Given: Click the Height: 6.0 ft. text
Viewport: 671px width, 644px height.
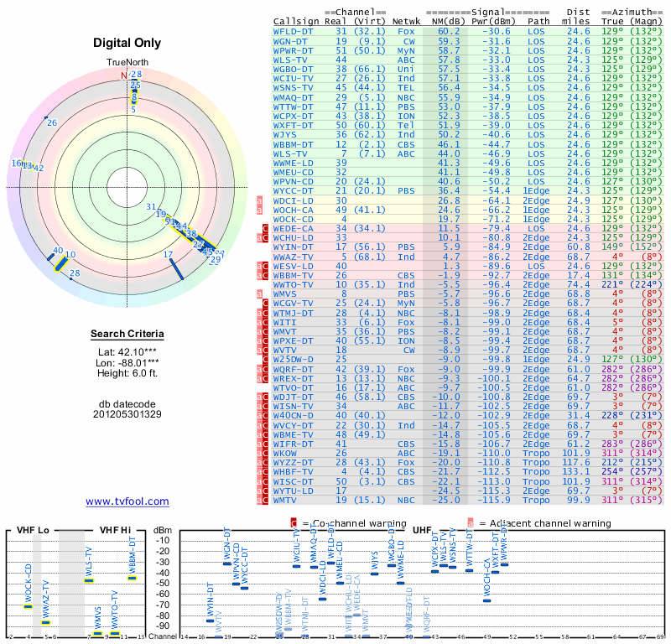Looking at the screenshot, I should tap(127, 373).
